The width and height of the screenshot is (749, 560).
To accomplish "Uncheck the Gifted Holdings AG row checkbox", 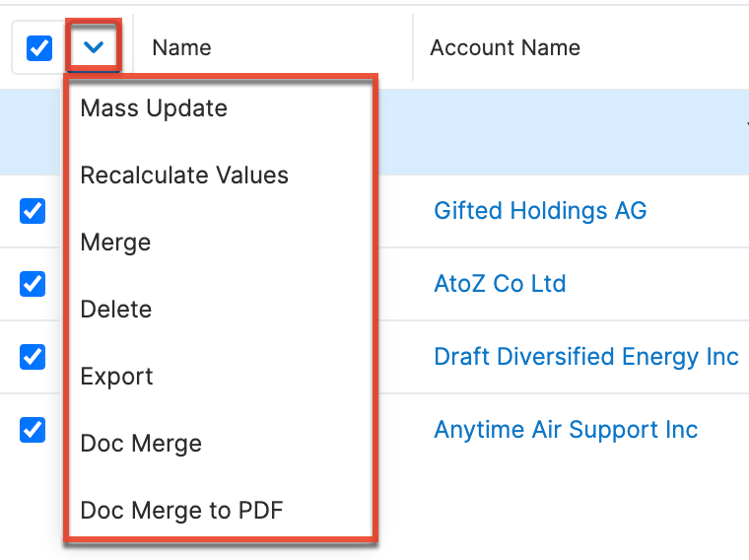I will (x=33, y=210).
